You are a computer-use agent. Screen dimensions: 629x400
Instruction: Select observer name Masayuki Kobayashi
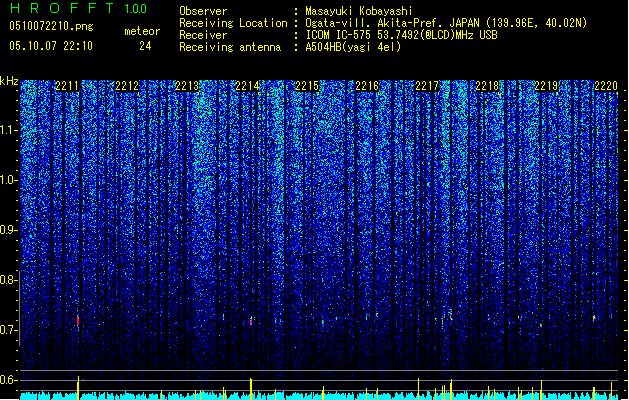click(359, 11)
